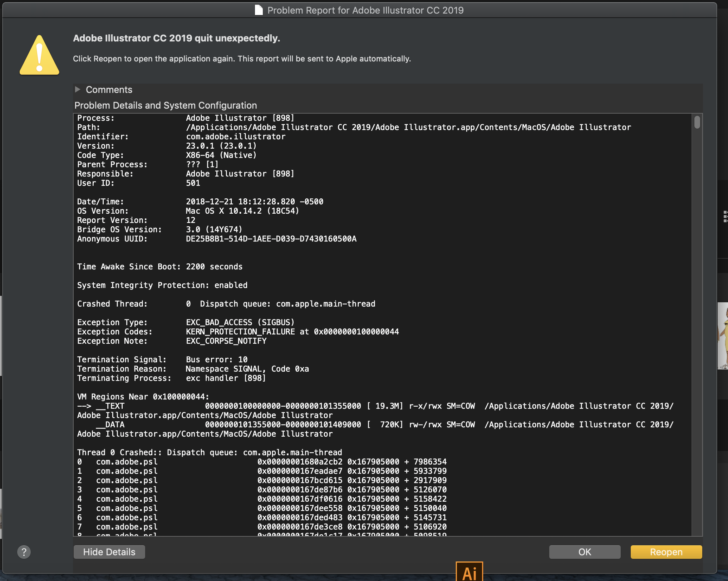Click 'Time Awake Since Boot: 2200 seconds'
This screenshot has width=728, height=581.
click(x=160, y=267)
